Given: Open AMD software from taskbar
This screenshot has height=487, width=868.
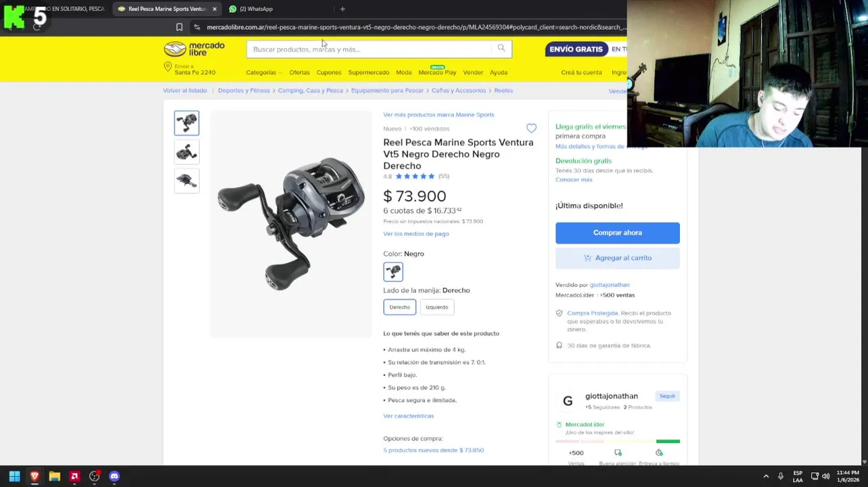Looking at the screenshot, I should [x=74, y=476].
